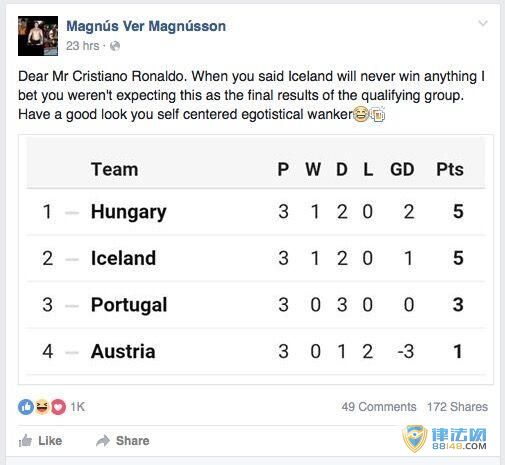Open the group standings table image
This screenshot has width=505, height=465.
point(256,259)
